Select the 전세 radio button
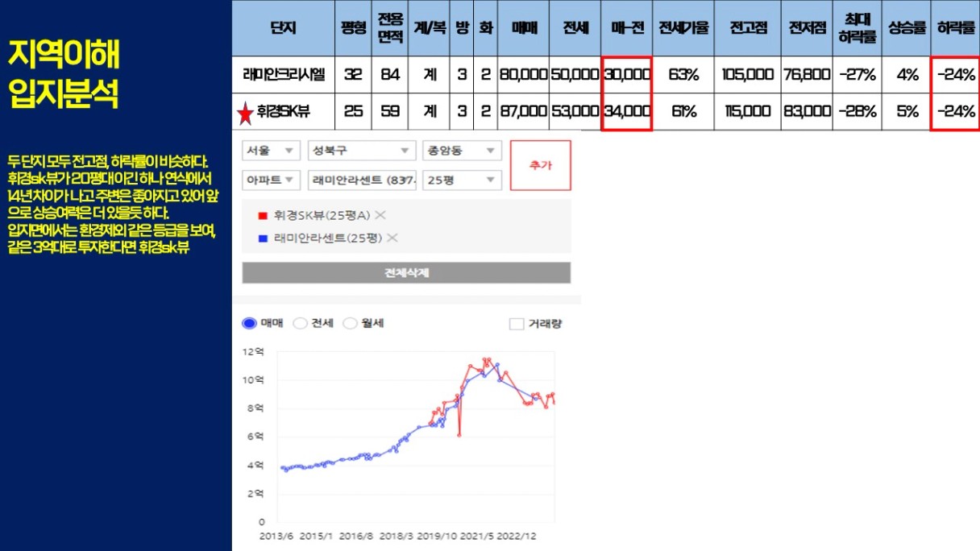Viewport: 980px width, 551px height. coord(300,323)
